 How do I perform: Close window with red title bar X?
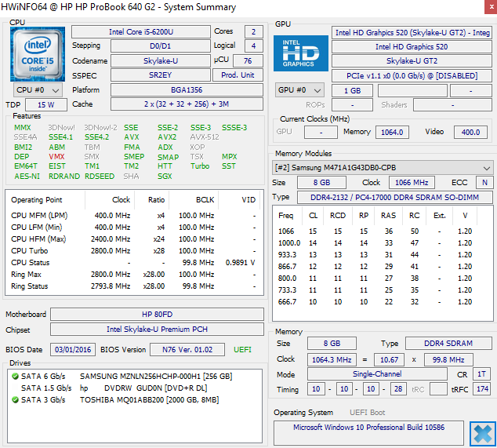pyautogui.click(x=491, y=6)
